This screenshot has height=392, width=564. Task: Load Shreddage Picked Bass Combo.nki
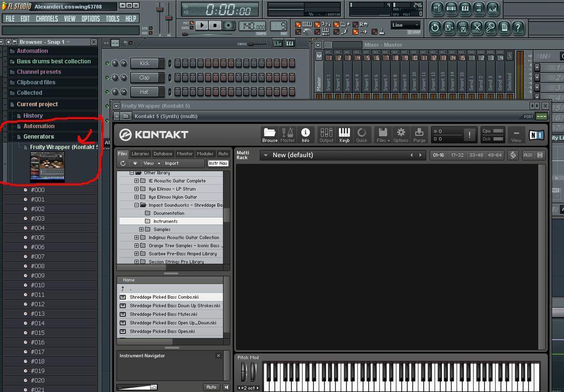coord(171,297)
